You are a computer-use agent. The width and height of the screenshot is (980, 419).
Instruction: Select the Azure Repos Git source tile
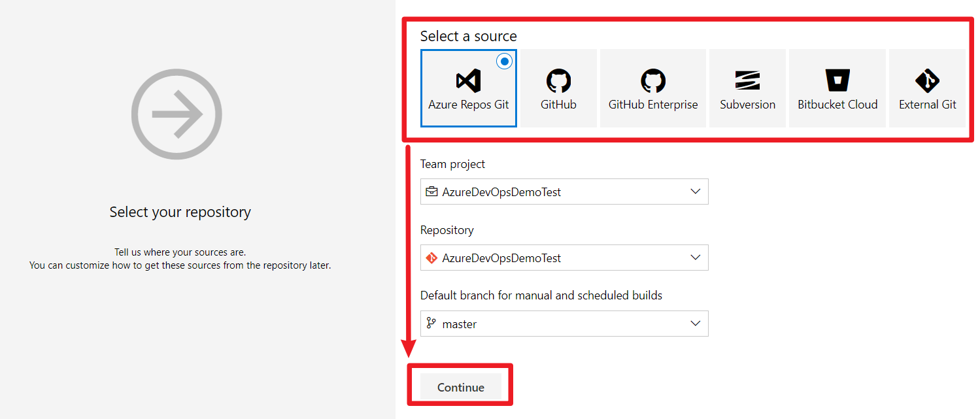[x=469, y=88]
